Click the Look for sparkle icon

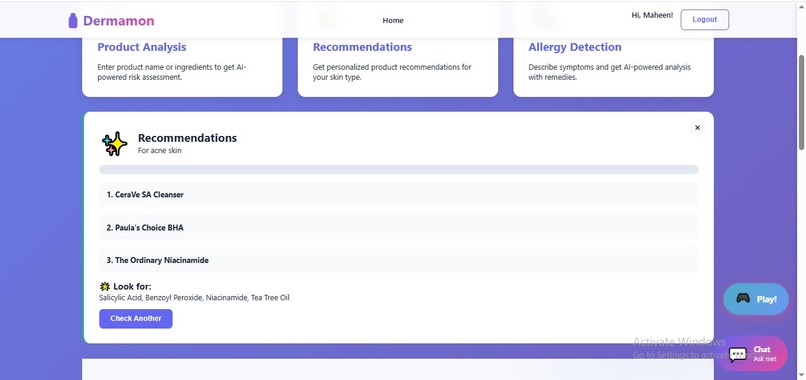coord(105,286)
